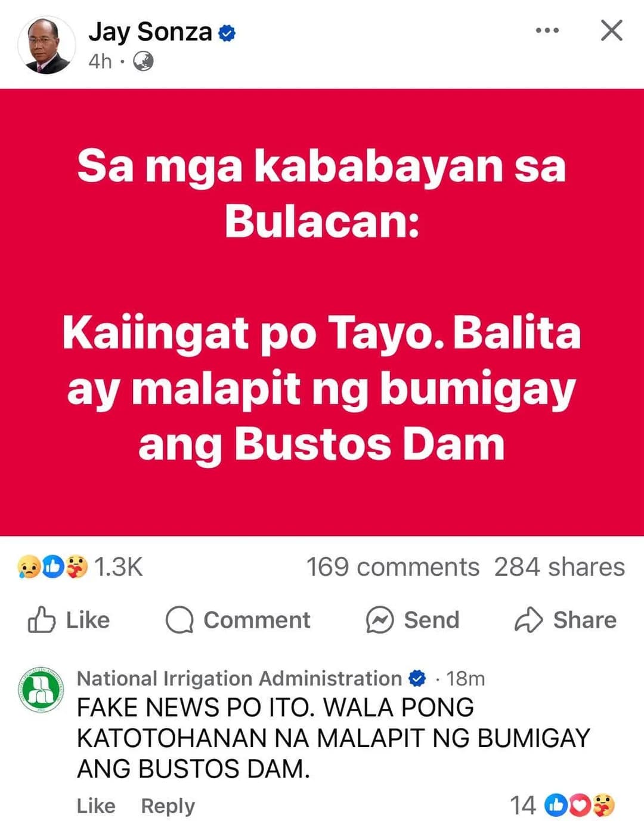Click the 18m comment timestamp
The width and height of the screenshot is (644, 830).
point(466,678)
